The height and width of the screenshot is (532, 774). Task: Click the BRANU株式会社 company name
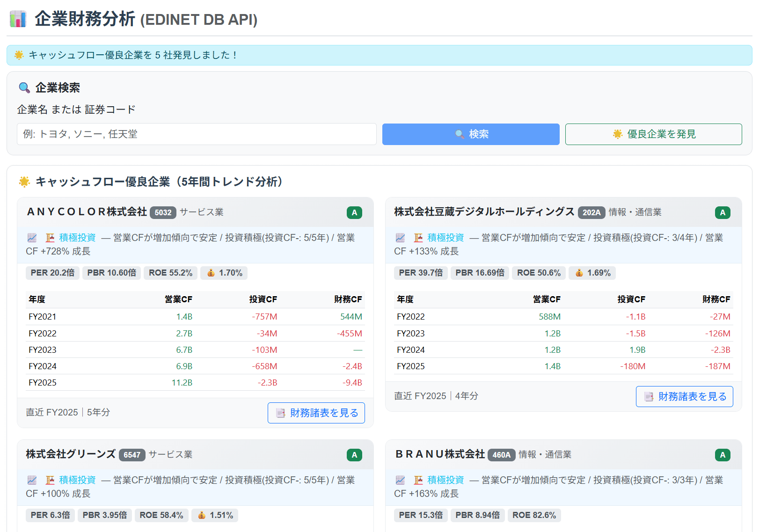[440, 454]
